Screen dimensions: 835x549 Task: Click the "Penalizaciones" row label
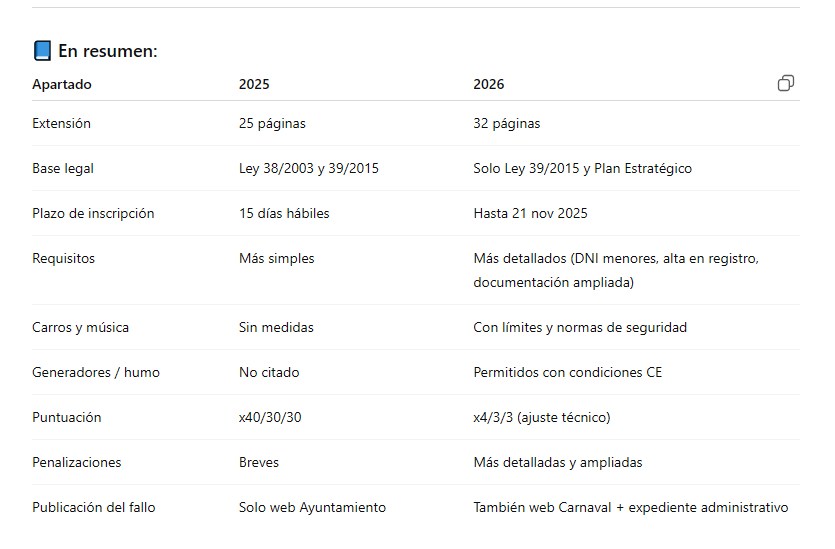(77, 463)
